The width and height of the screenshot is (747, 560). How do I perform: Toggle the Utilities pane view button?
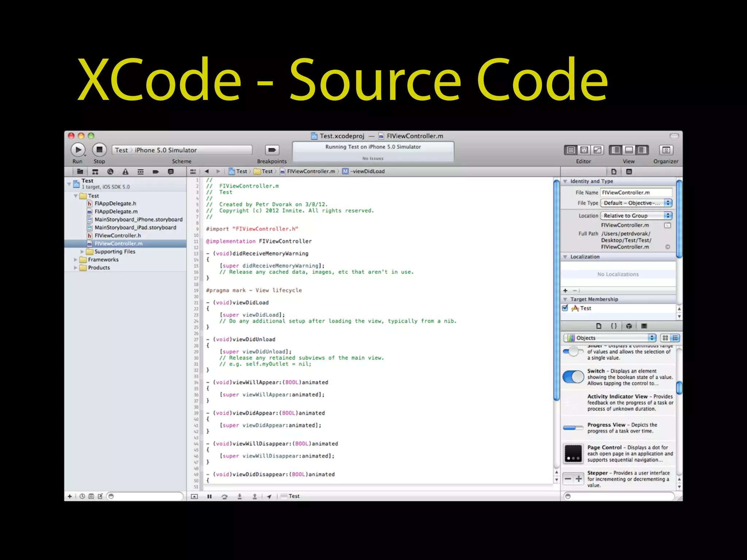[x=642, y=150]
